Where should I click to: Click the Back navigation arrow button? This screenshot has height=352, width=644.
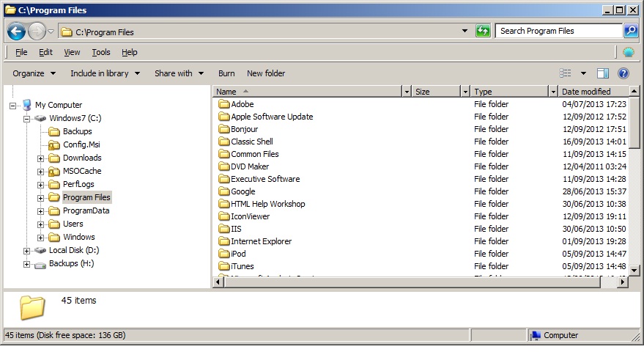coord(17,32)
